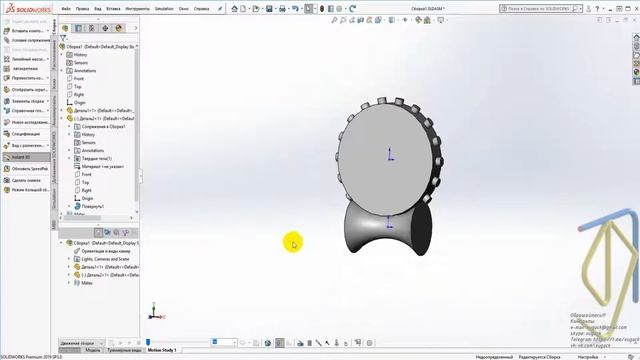The image size is (640, 360).
Task: Open the Simulation menu
Action: (x=164, y=9)
